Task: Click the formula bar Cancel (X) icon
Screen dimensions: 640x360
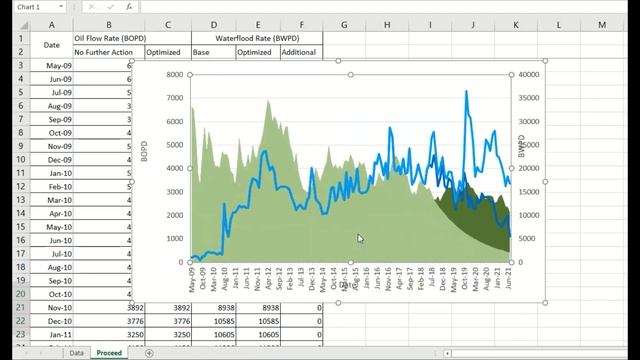Action: tap(91, 7)
